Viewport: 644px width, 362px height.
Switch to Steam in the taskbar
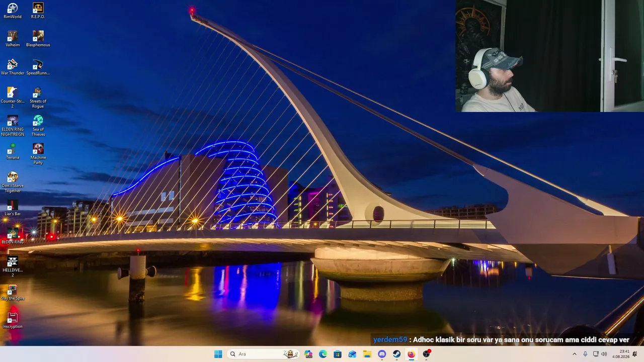[396, 354]
